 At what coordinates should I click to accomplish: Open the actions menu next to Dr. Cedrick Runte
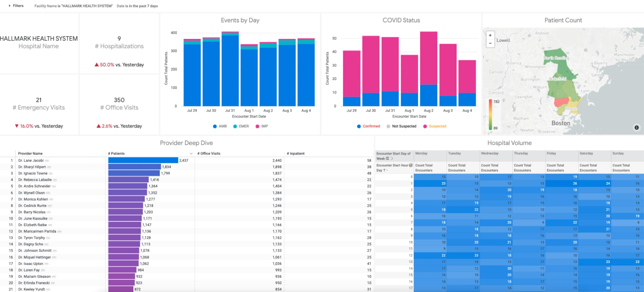[50, 206]
